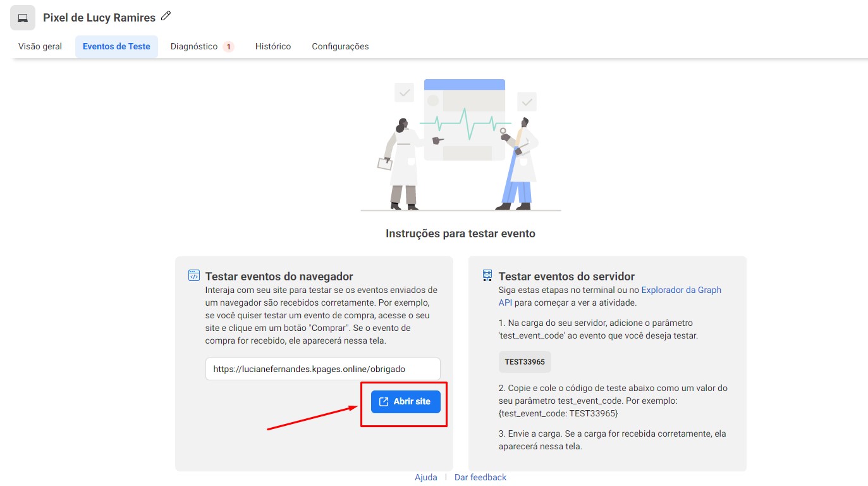Select the Eventos de Teste tab
Screen dimensions: 868x486
pos(116,47)
